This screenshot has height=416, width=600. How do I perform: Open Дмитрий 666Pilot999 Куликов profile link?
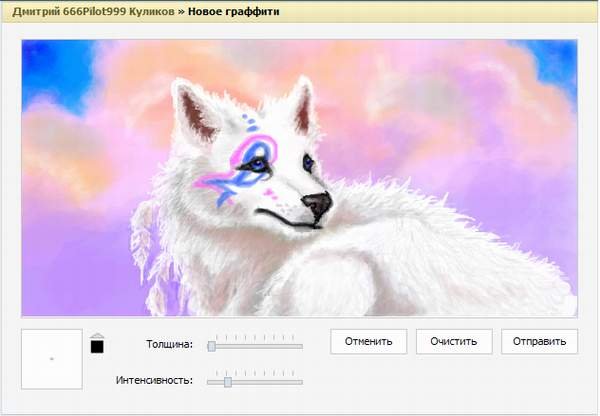click(x=93, y=11)
